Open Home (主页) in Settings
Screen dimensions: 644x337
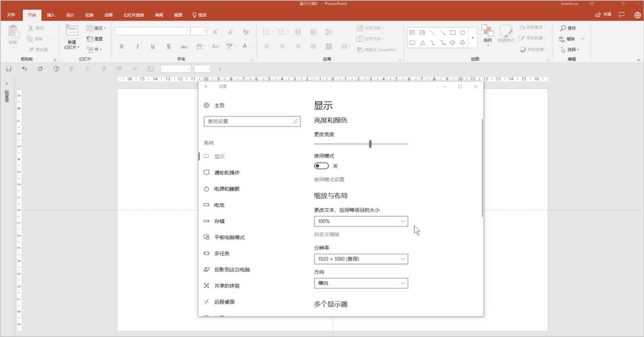click(x=214, y=105)
